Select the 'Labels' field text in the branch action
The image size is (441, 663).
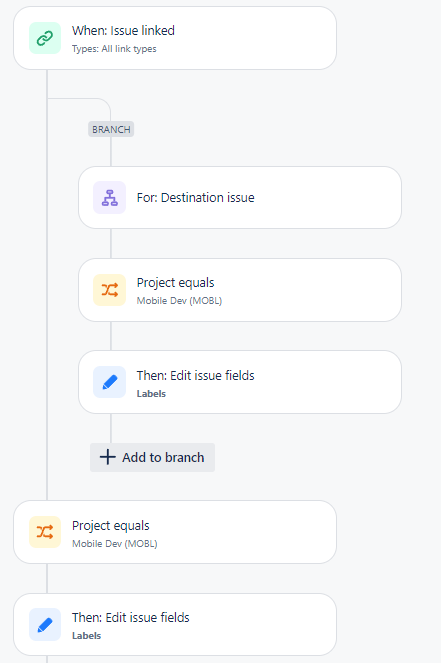pos(151,394)
